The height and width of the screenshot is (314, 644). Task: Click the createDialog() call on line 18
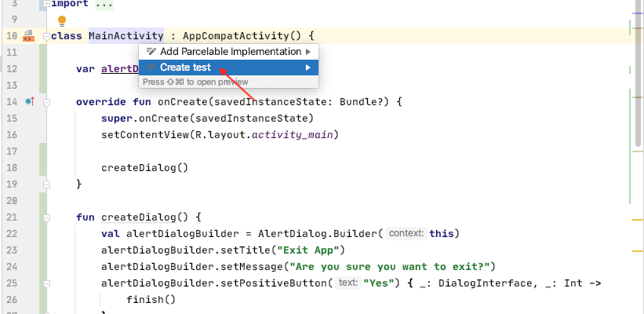pyautogui.click(x=144, y=168)
